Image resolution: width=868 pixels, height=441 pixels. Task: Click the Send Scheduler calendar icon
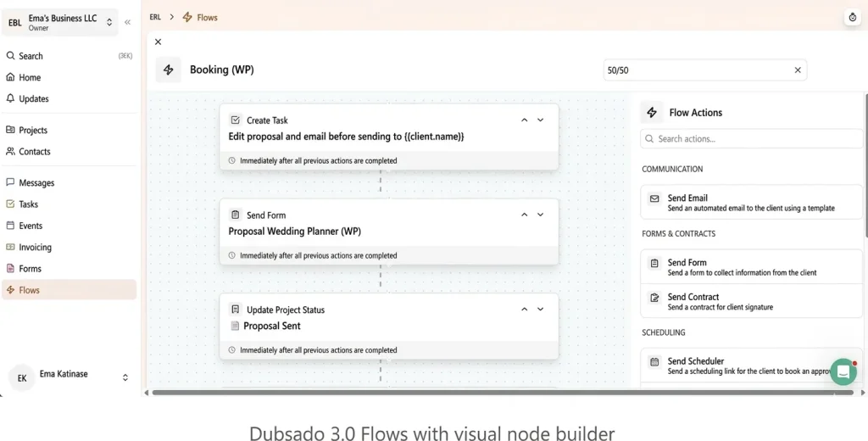(654, 361)
